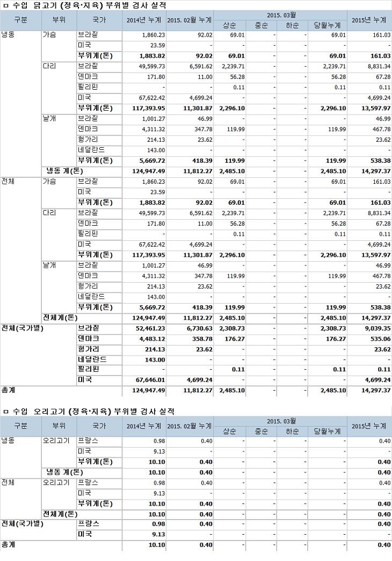Screen dimensions: 392x561
Task: Click the 전체(국가별) label in the duck table
Action: [x=23, y=523]
